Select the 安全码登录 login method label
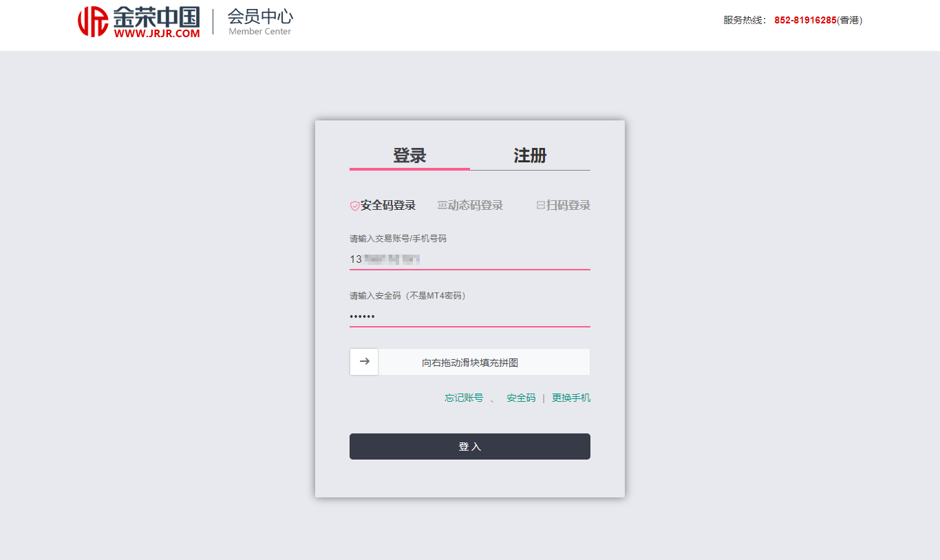The image size is (940, 560). (388, 205)
